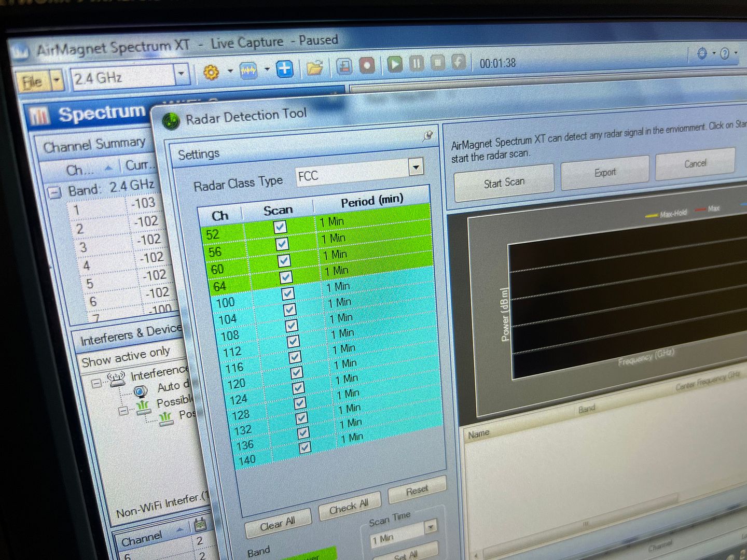This screenshot has height=560, width=747.
Task: Click the Start Scan button
Action: tap(504, 183)
